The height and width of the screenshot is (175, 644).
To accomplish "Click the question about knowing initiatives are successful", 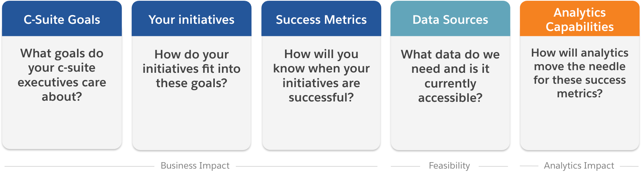I will pos(321,75).
